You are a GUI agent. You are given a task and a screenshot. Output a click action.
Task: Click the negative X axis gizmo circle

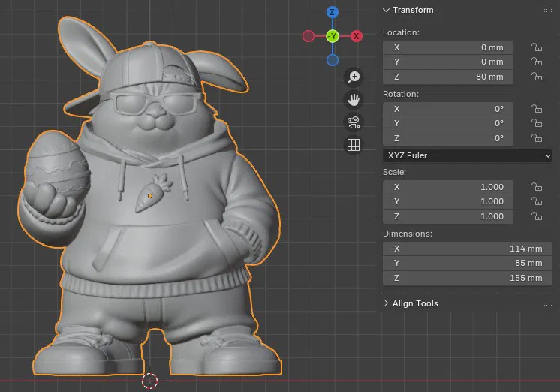(x=309, y=36)
